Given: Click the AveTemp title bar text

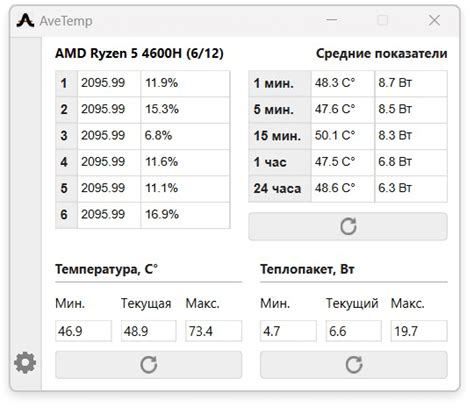Looking at the screenshot, I should (66, 21).
